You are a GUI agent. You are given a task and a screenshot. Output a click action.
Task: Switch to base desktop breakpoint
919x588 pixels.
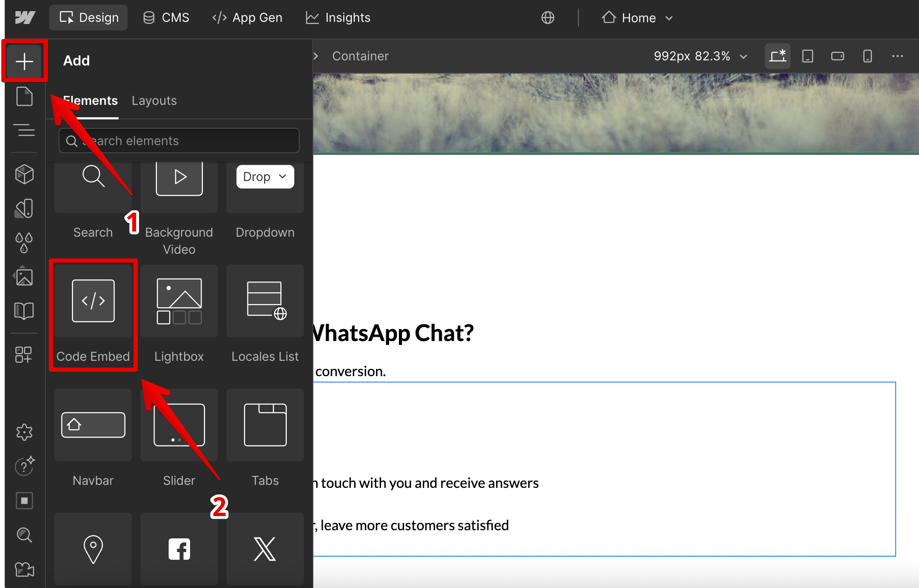[x=777, y=56]
